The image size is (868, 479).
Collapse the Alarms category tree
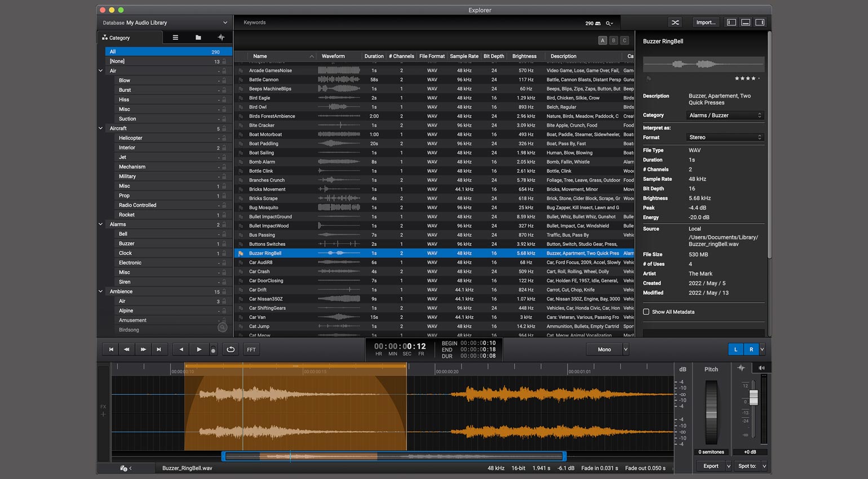pos(101,224)
